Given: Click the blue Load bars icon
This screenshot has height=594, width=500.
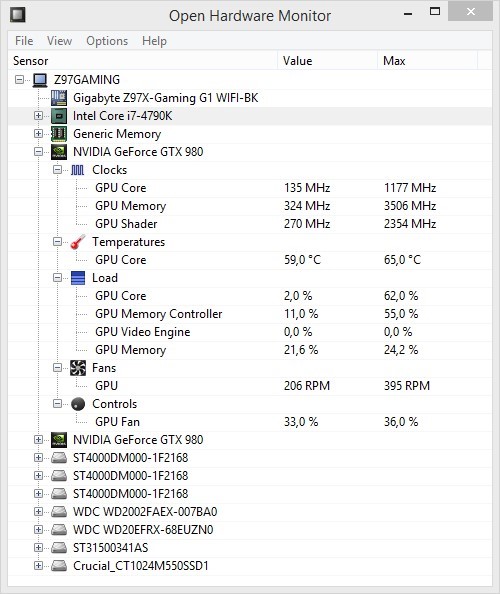Looking at the screenshot, I should tap(78, 278).
